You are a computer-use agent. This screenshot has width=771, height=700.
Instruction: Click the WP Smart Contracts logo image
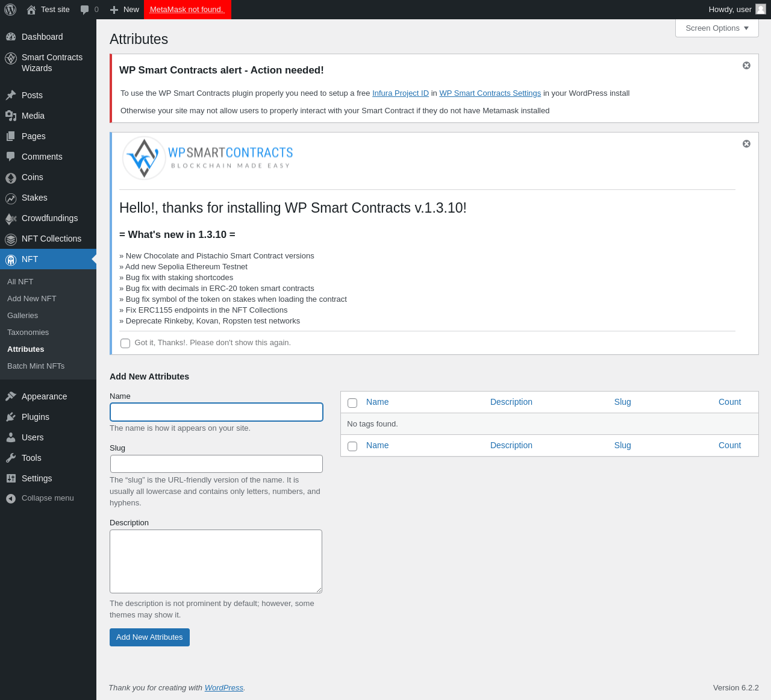(208, 158)
